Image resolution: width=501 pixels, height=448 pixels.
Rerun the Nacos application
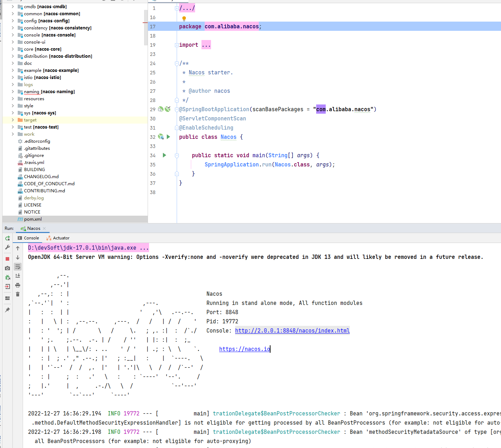[x=7, y=238]
